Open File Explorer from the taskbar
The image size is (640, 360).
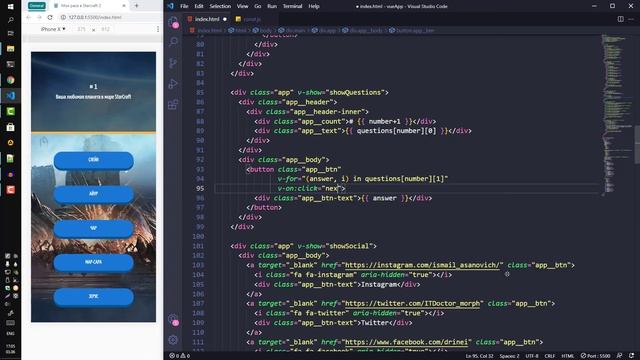coord(11,49)
